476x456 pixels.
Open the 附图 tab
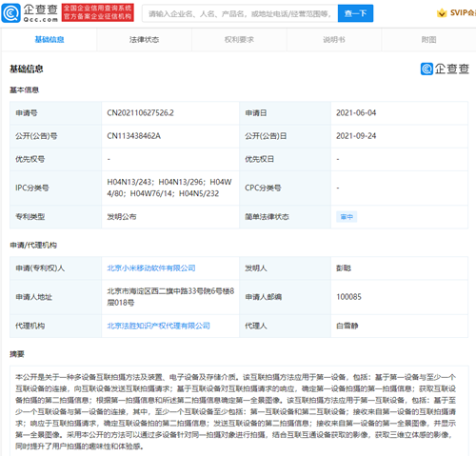pos(428,40)
